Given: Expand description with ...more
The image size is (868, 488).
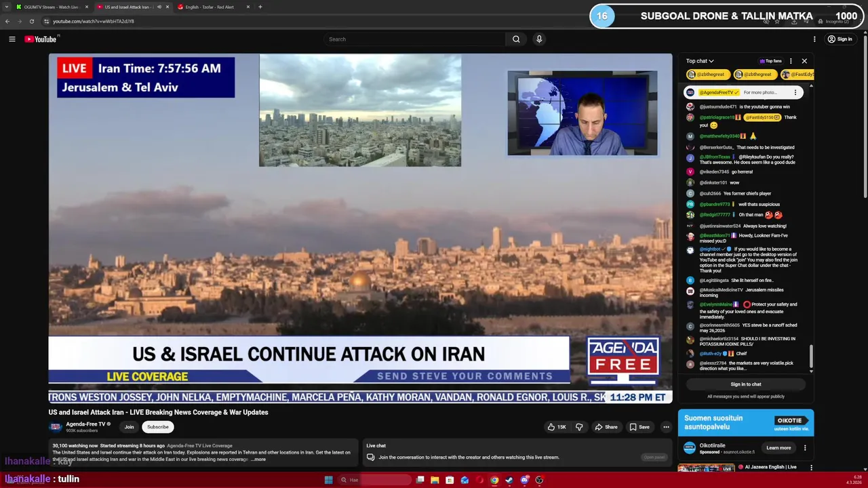Looking at the screenshot, I should (x=258, y=460).
